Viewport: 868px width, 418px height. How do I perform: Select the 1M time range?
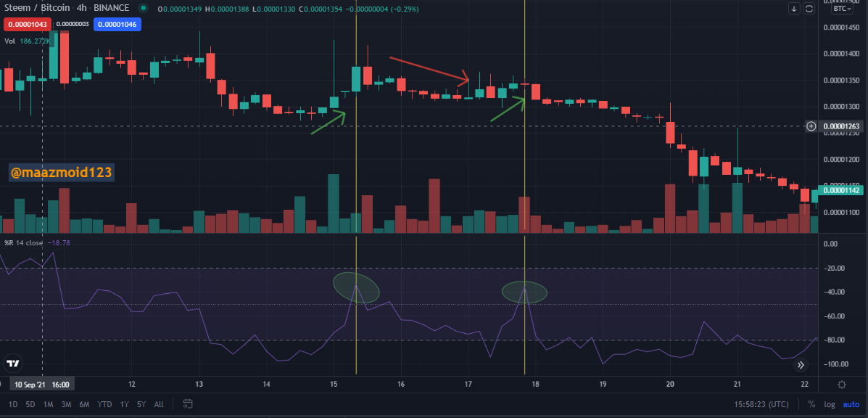tap(48, 404)
